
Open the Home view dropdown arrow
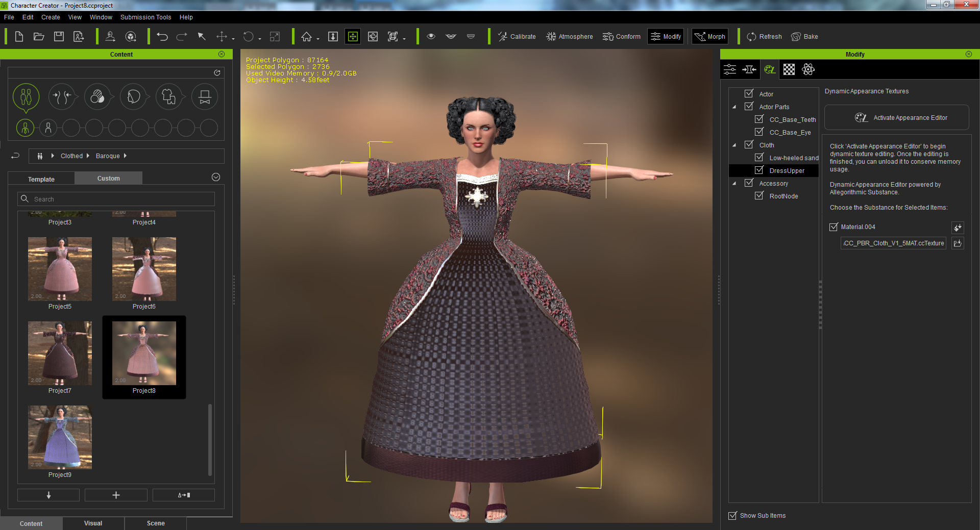click(318, 39)
